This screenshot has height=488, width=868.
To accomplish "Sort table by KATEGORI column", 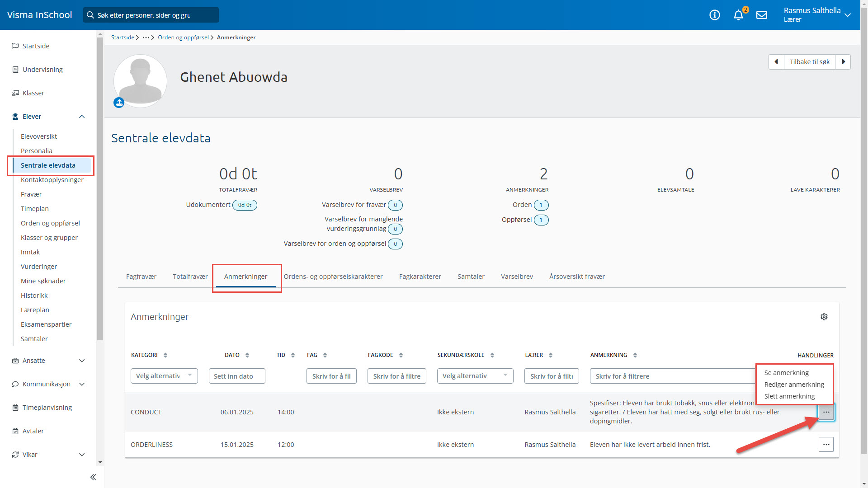I will 165,355.
